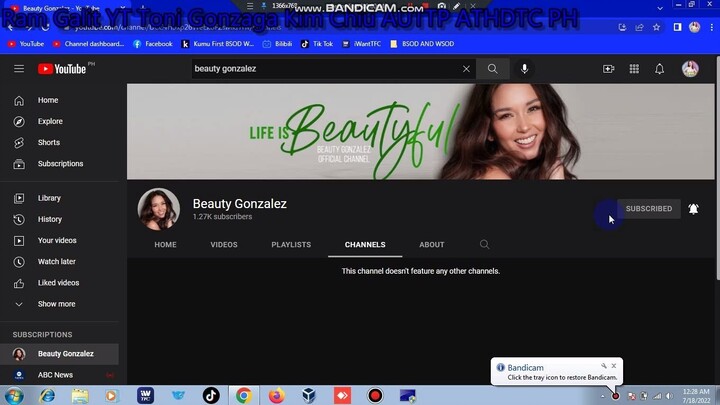Viewport: 720px width, 405px height.
Task: Switch to the ABOUT channel tab
Action: pos(432,245)
